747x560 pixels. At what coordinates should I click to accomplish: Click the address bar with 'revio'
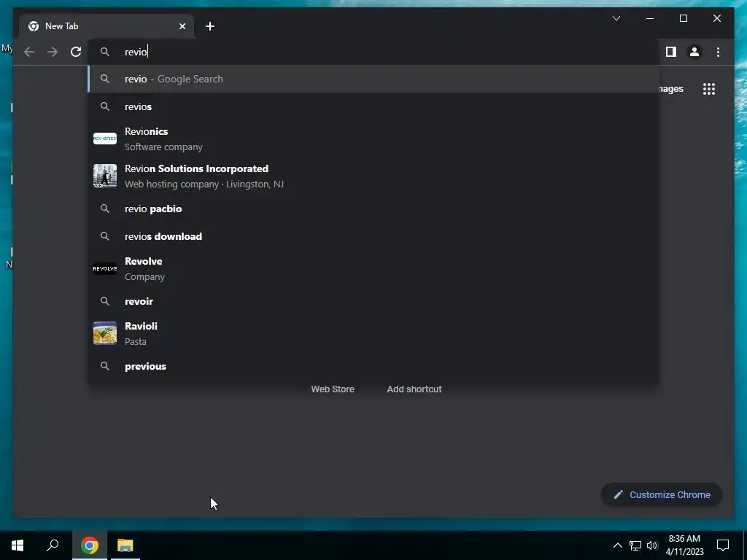(x=374, y=52)
